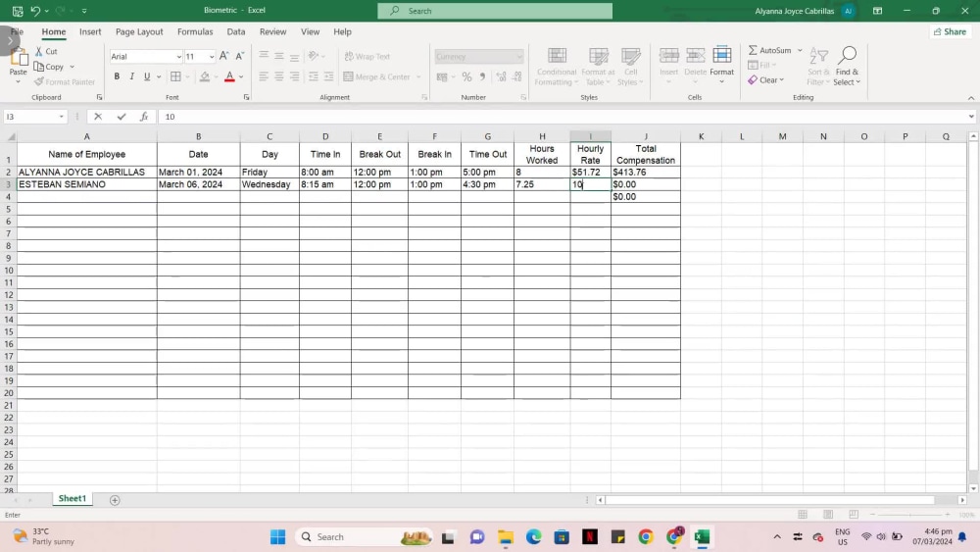Viewport: 980px width, 552px height.
Task: Click the Share button
Action: tap(950, 31)
